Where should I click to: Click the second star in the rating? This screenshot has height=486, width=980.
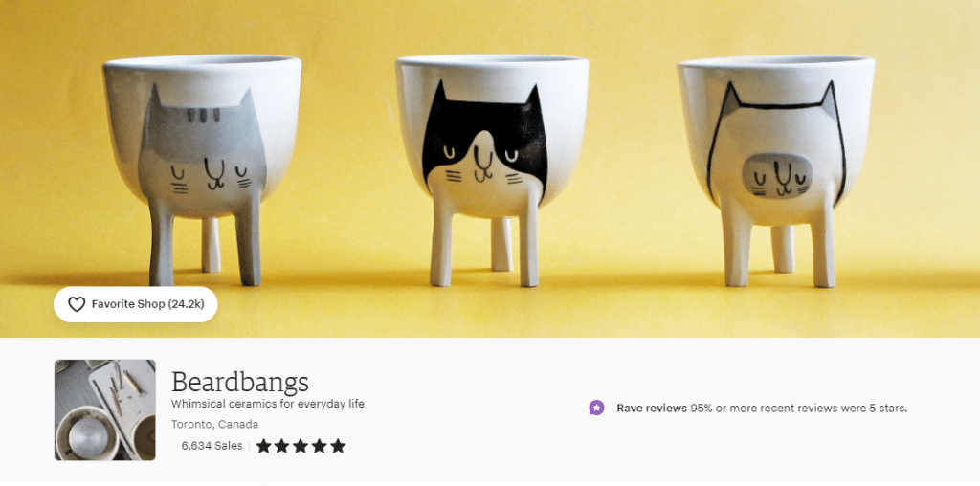(x=282, y=446)
